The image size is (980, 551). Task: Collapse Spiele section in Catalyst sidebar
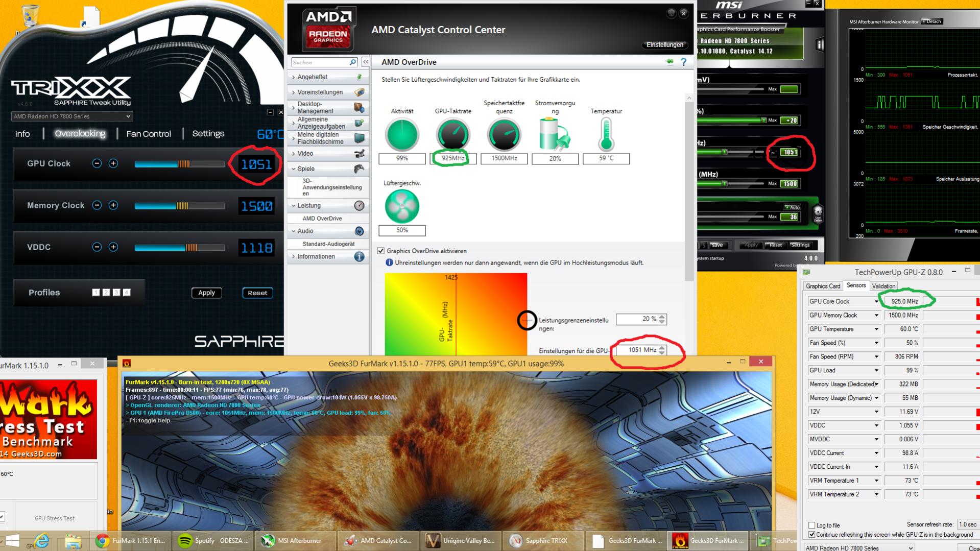pos(327,169)
